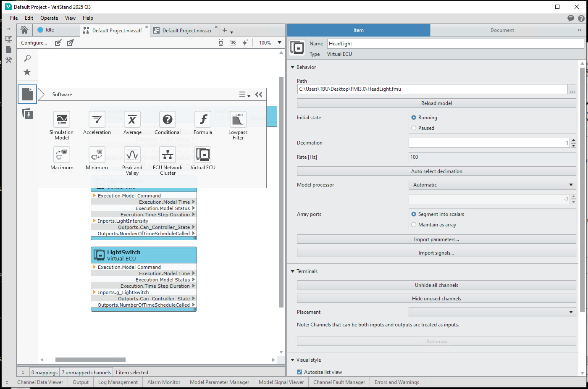Click the Home icon tab

(x=24, y=30)
